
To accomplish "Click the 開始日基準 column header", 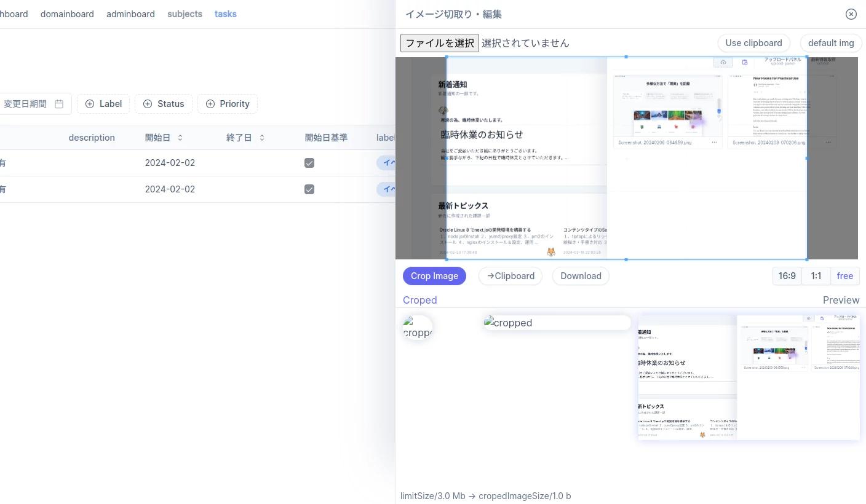I will point(326,138).
